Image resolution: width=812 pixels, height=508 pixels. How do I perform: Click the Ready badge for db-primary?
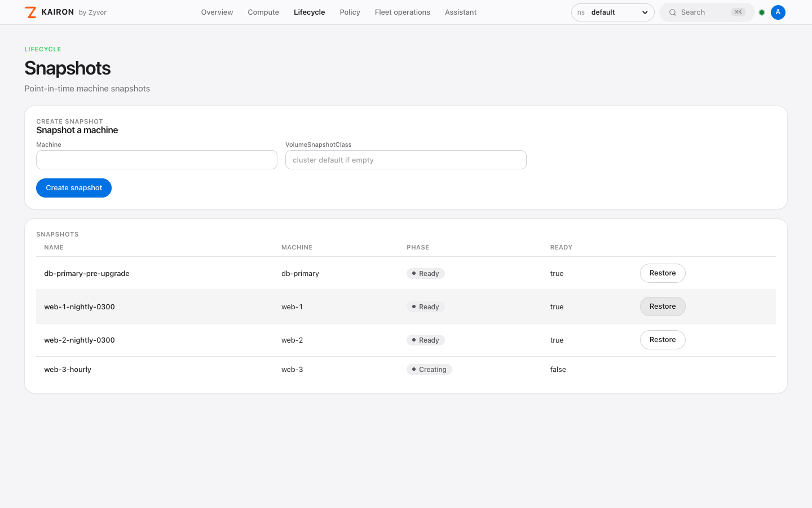(426, 274)
